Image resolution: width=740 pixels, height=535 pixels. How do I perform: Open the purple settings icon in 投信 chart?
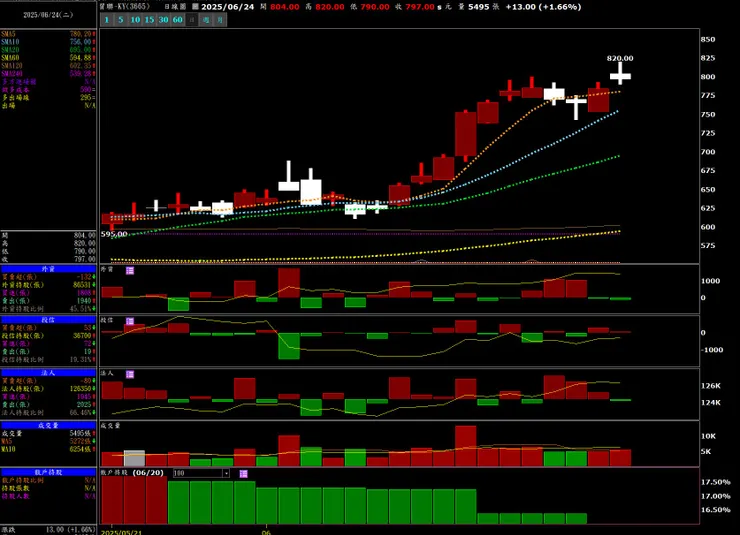[x=130, y=321]
